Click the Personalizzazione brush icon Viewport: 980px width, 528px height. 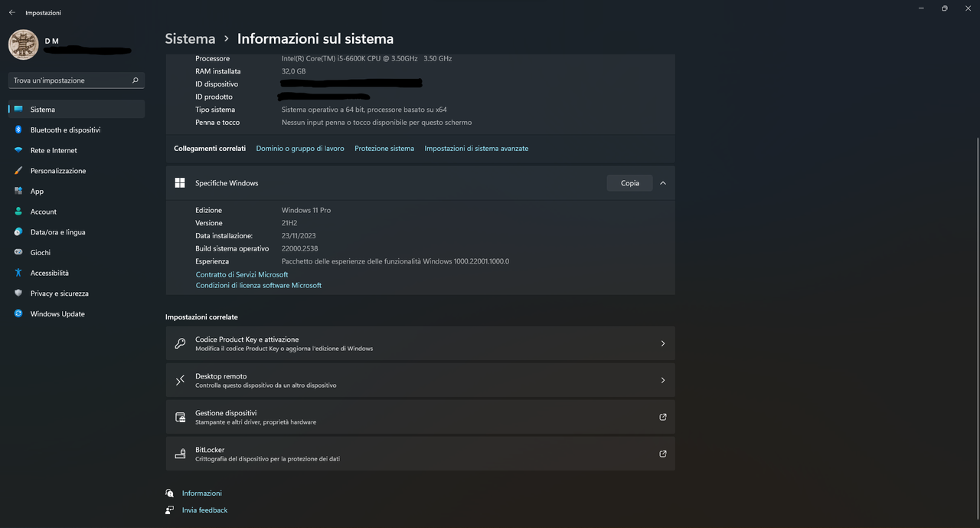coord(18,171)
